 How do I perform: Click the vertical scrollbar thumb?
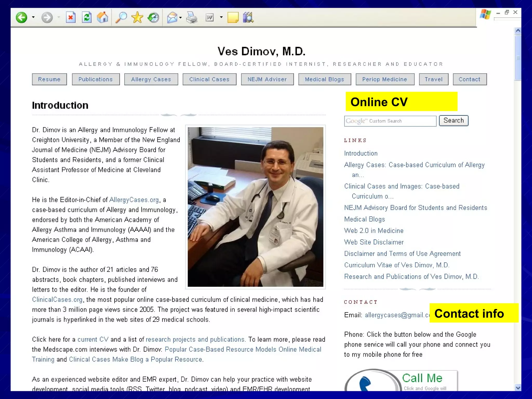[518, 58]
